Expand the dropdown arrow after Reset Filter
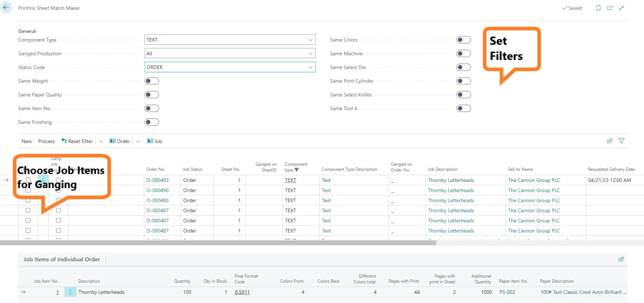Image resolution: width=644 pixels, height=303 pixels. (101, 141)
